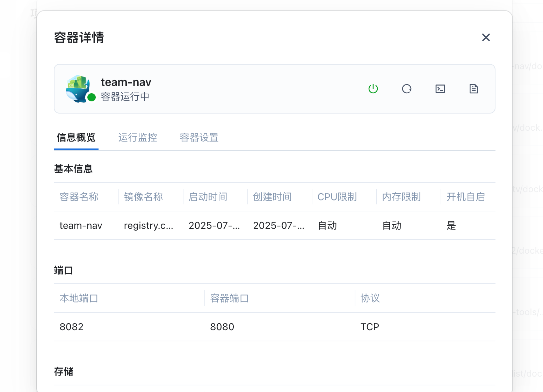Click the TCP protocol cell
Screen dimensions: 543x392
(370, 327)
